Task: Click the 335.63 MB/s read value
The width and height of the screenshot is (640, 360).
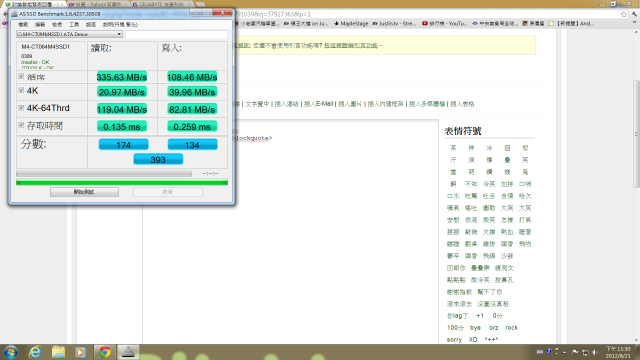Action: coord(122,77)
